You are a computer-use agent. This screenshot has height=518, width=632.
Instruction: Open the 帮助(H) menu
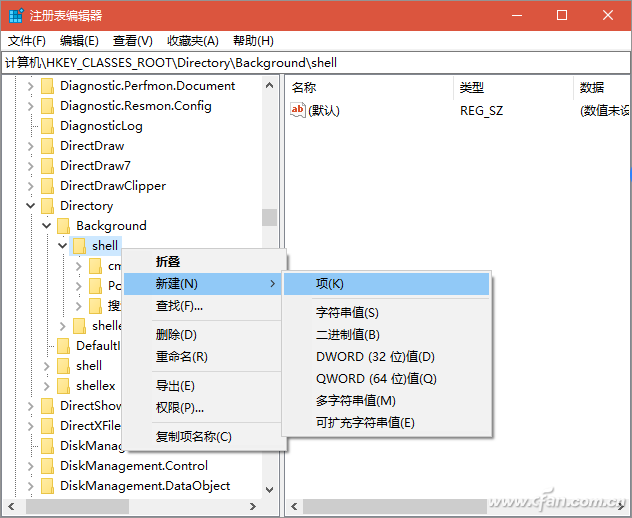tap(253, 41)
